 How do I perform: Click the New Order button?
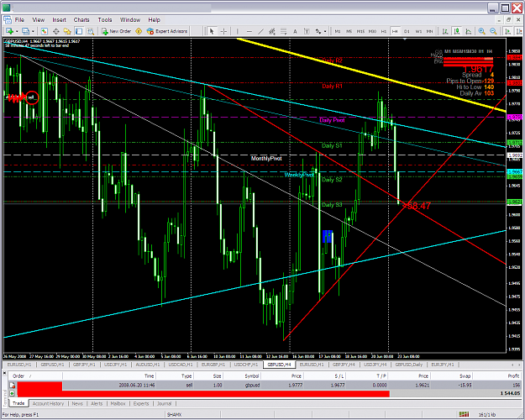[116, 31]
